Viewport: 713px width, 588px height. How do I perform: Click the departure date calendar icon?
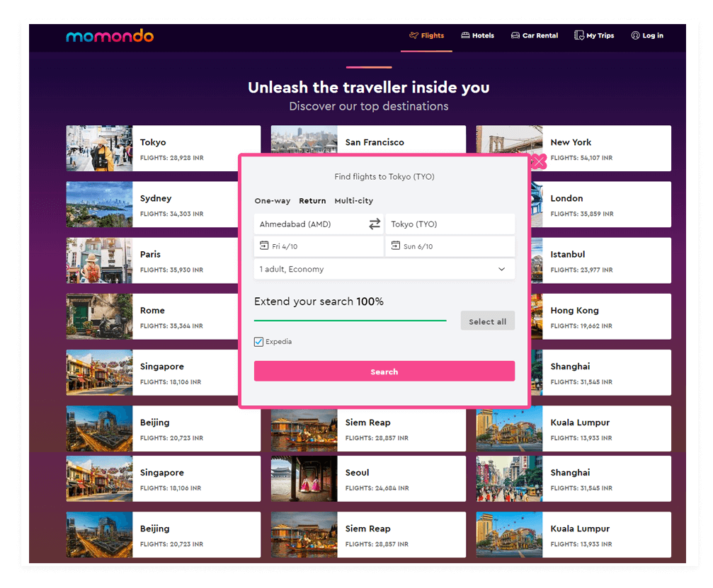click(x=264, y=246)
